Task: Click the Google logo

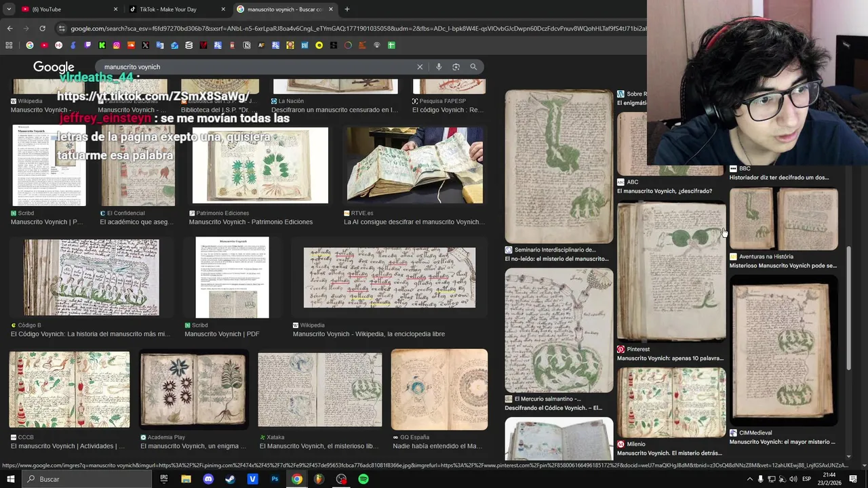Action: [54, 67]
